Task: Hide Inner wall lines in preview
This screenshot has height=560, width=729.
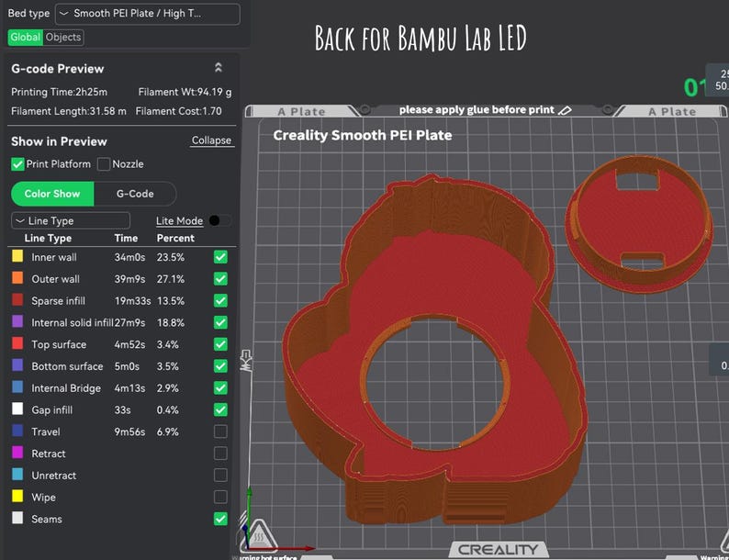Action: [220, 257]
